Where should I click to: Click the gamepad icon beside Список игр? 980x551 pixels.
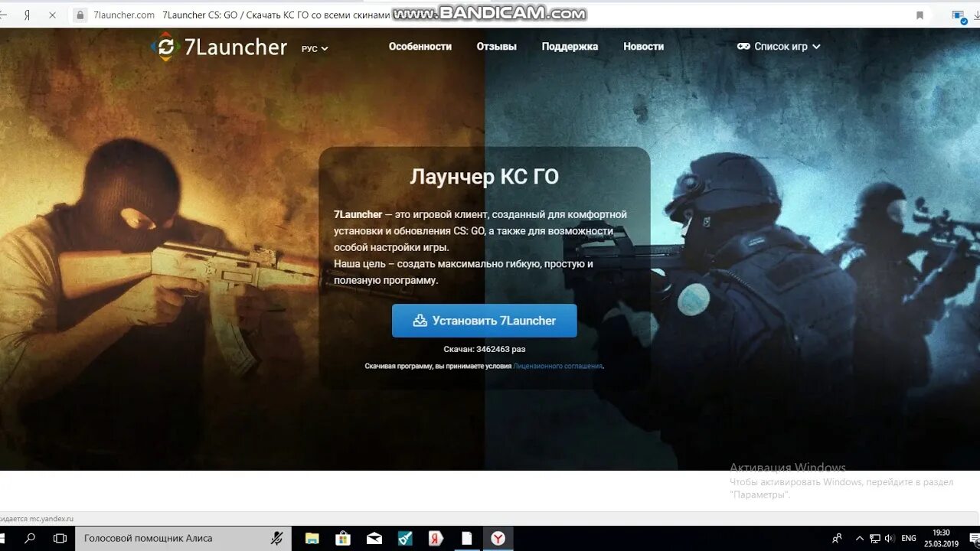click(x=743, y=47)
